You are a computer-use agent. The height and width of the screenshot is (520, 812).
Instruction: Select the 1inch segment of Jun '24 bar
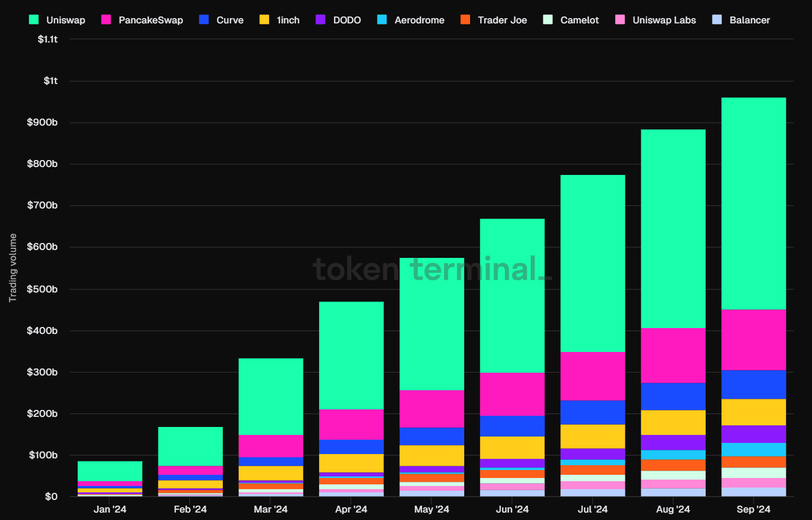(512, 448)
